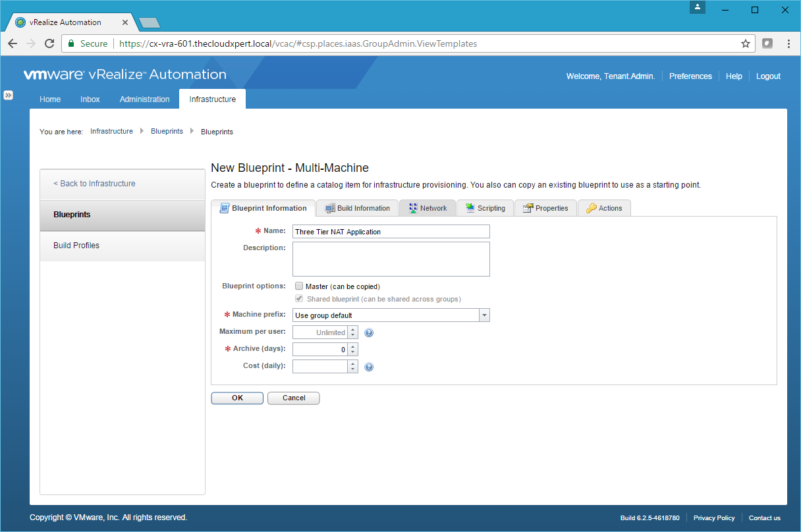Click the Network tab icon
The height and width of the screenshot is (532, 801).
click(x=413, y=208)
